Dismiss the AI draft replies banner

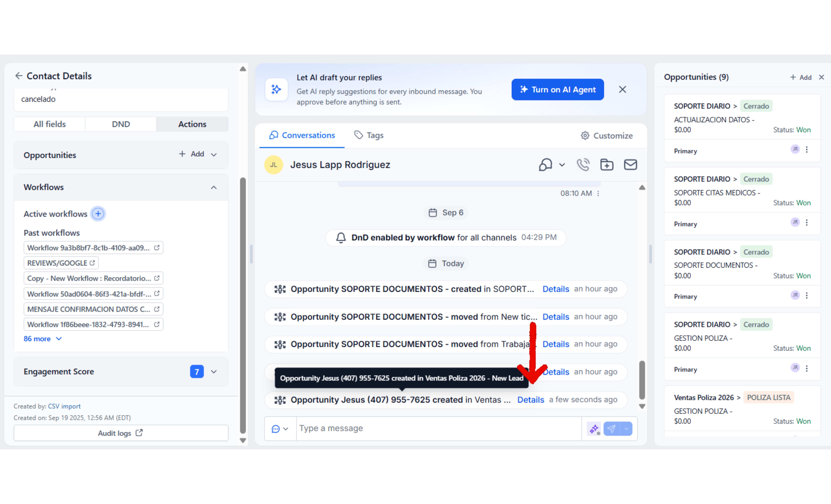[623, 89]
